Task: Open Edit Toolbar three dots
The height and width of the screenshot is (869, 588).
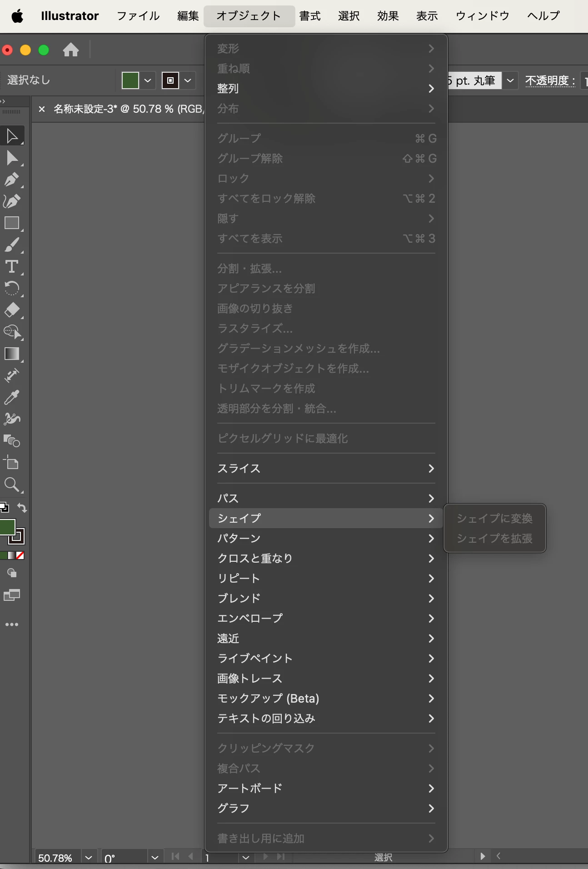Action: [12, 624]
